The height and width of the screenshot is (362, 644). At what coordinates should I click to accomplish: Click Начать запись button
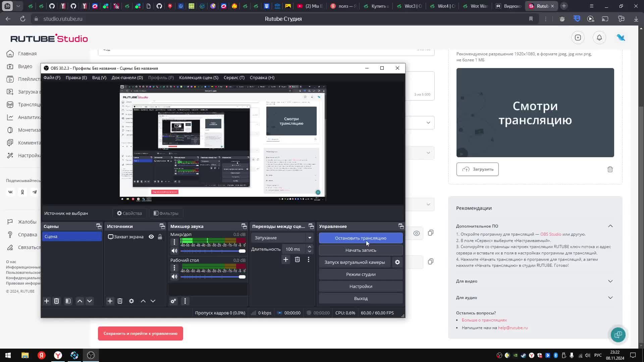tap(361, 250)
